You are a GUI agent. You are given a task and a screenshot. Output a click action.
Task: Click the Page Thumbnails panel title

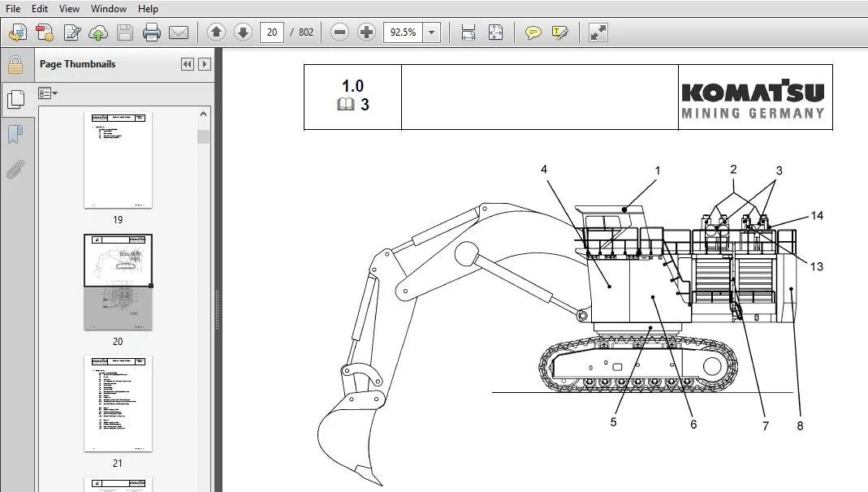click(x=77, y=64)
